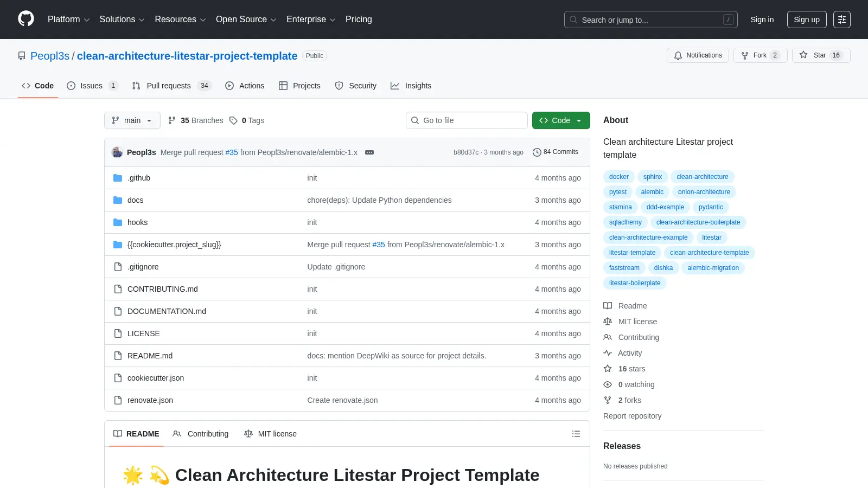Open the Actions tab
This screenshot has width=868, height=488.
[245, 86]
